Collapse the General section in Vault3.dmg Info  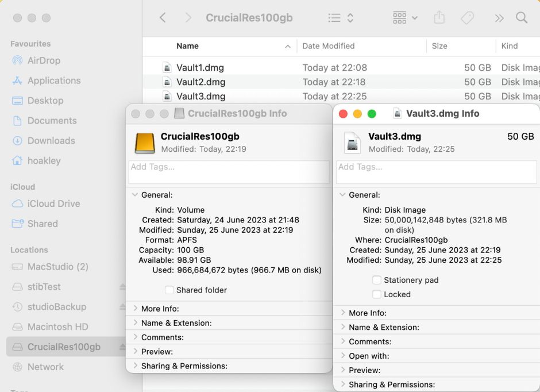click(x=343, y=195)
